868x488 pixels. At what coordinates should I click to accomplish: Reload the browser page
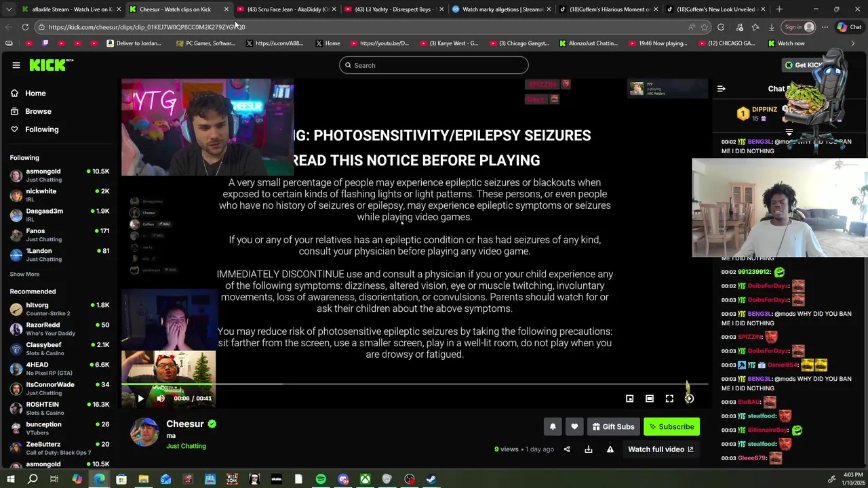click(x=25, y=27)
